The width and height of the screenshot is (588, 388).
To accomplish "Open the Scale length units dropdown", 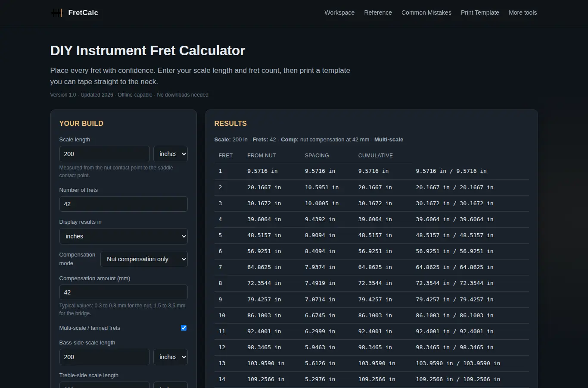I will coord(171,154).
